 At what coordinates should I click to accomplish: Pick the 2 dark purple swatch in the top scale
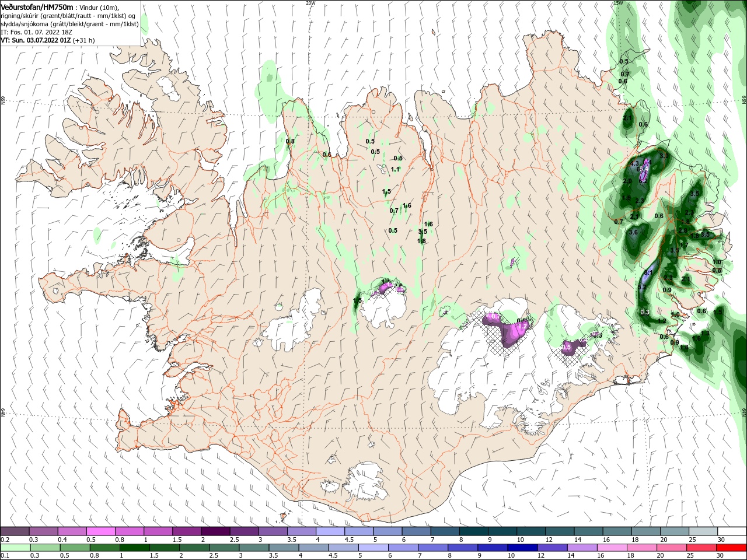pos(215,531)
